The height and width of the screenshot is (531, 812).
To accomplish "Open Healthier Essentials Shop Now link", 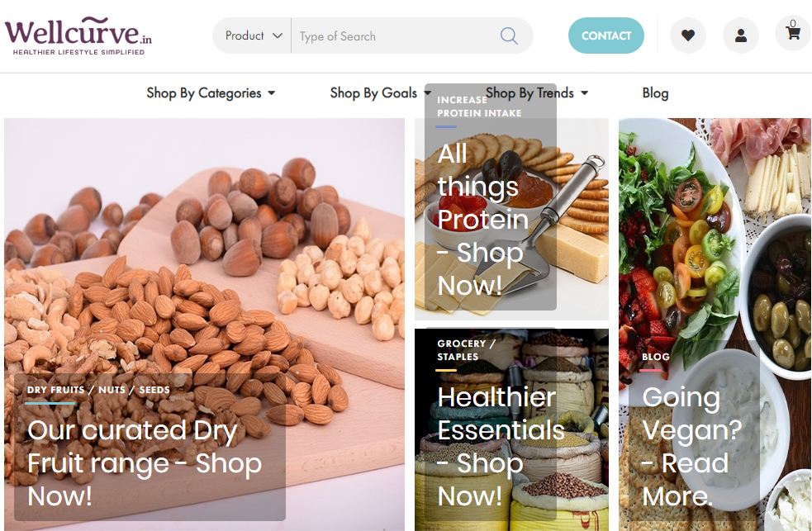I will click(501, 447).
